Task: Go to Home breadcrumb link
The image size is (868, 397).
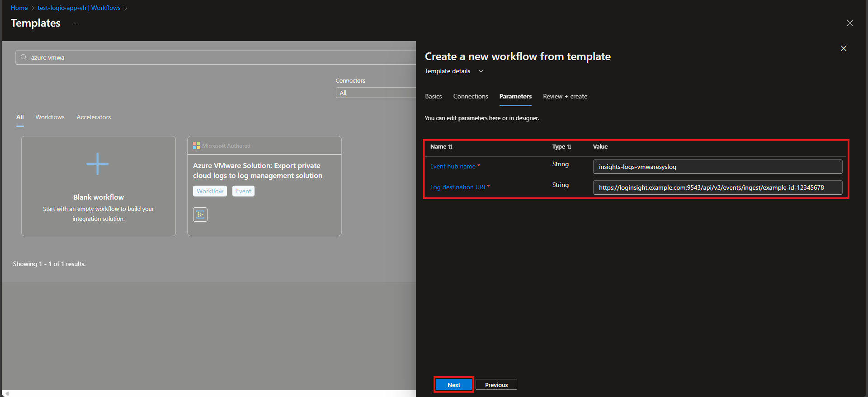Action: tap(19, 8)
